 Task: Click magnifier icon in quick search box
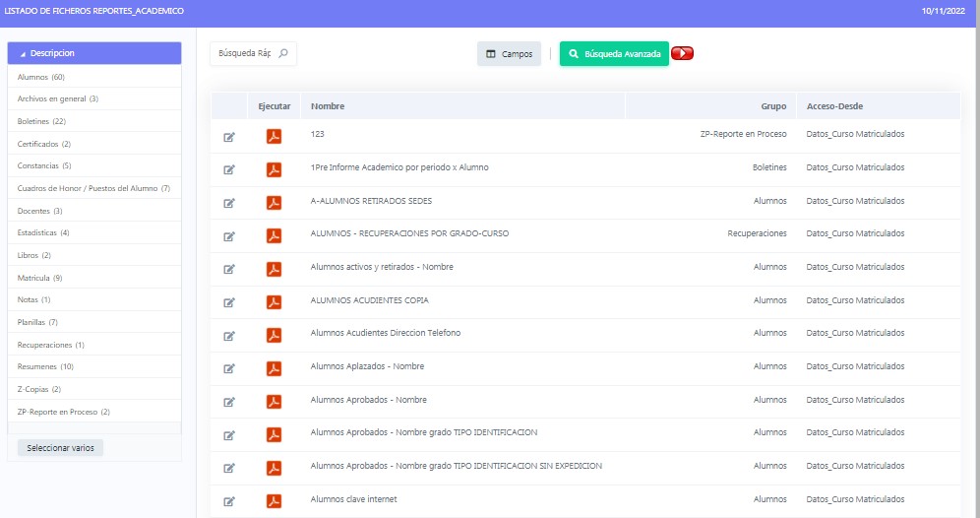tap(283, 54)
